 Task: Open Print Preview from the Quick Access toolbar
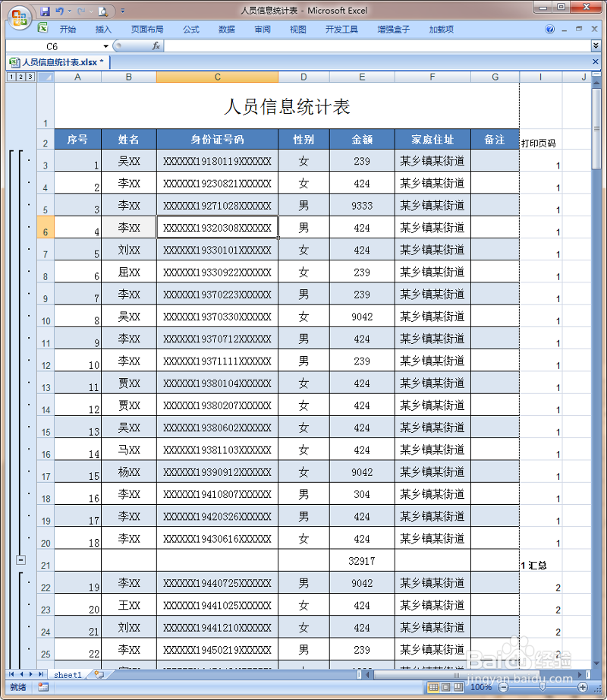[x=102, y=11]
